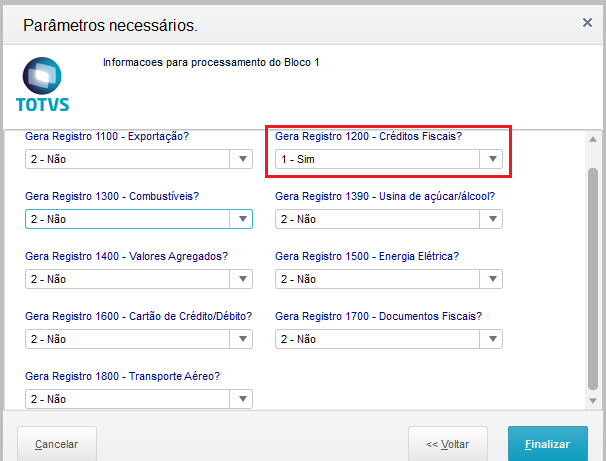Close the Parâmetros necessários dialog
The height and width of the screenshot is (461, 606).
[587, 22]
